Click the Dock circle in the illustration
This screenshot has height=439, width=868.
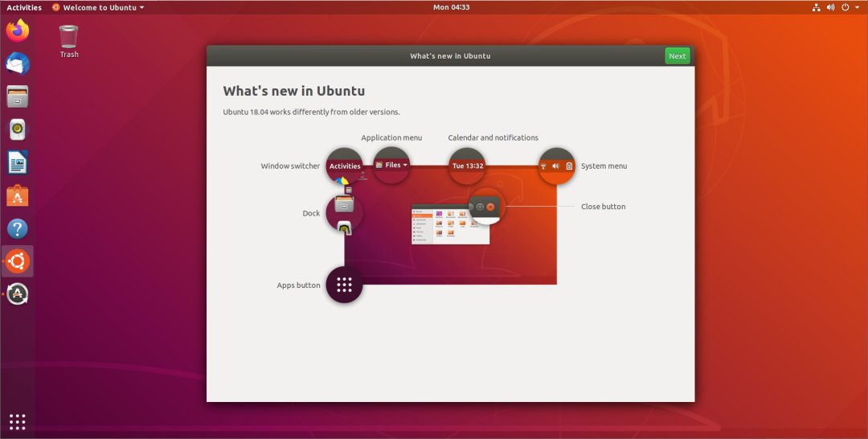pyautogui.click(x=344, y=212)
